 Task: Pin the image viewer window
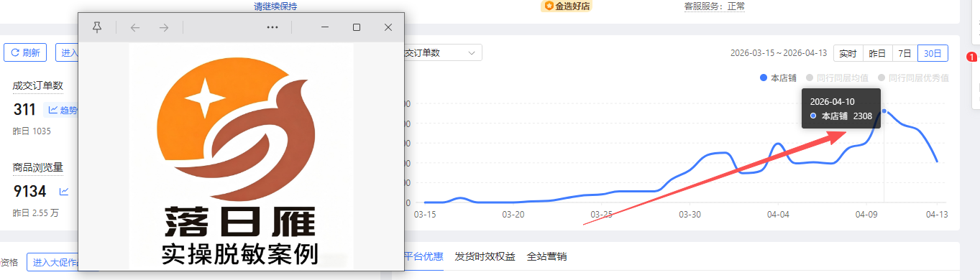point(98,27)
